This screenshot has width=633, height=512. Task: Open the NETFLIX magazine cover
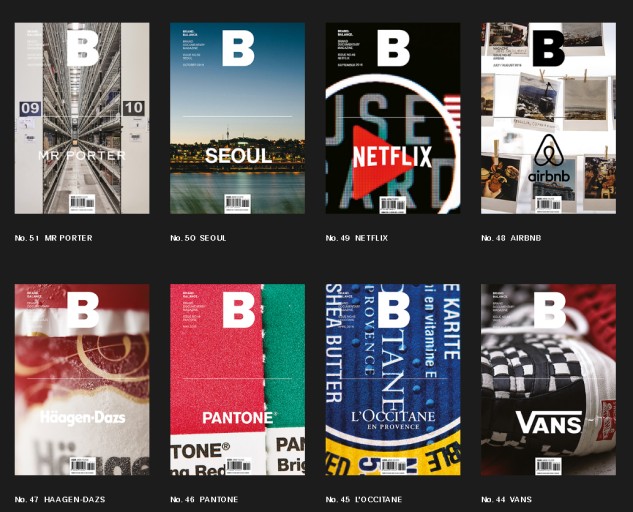[393, 118]
